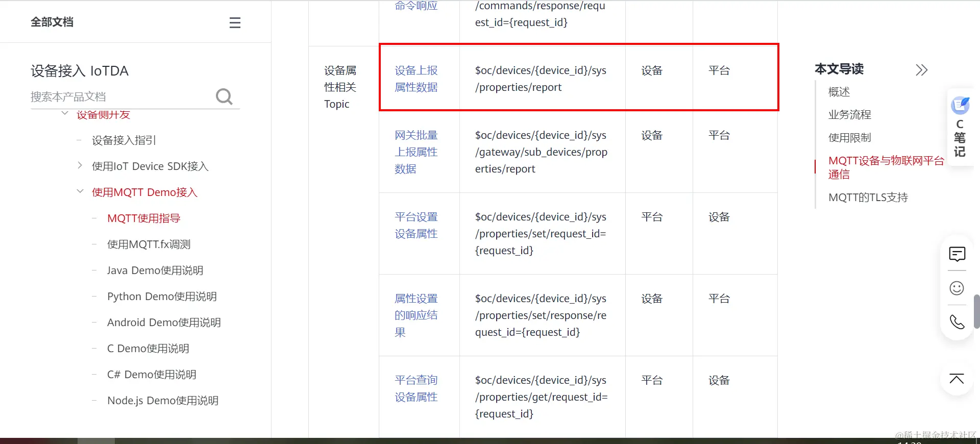This screenshot has height=444, width=980.
Task: Click the 属性设置的响应结果 link
Action: (416, 315)
